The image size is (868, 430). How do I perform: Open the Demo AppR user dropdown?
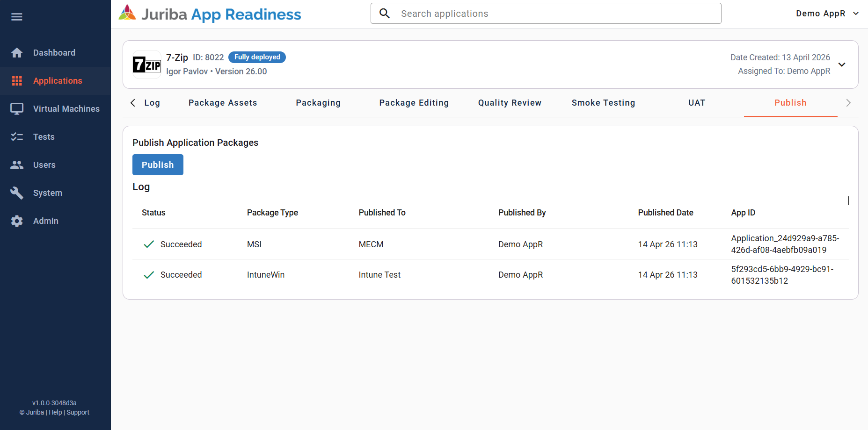pyautogui.click(x=827, y=14)
